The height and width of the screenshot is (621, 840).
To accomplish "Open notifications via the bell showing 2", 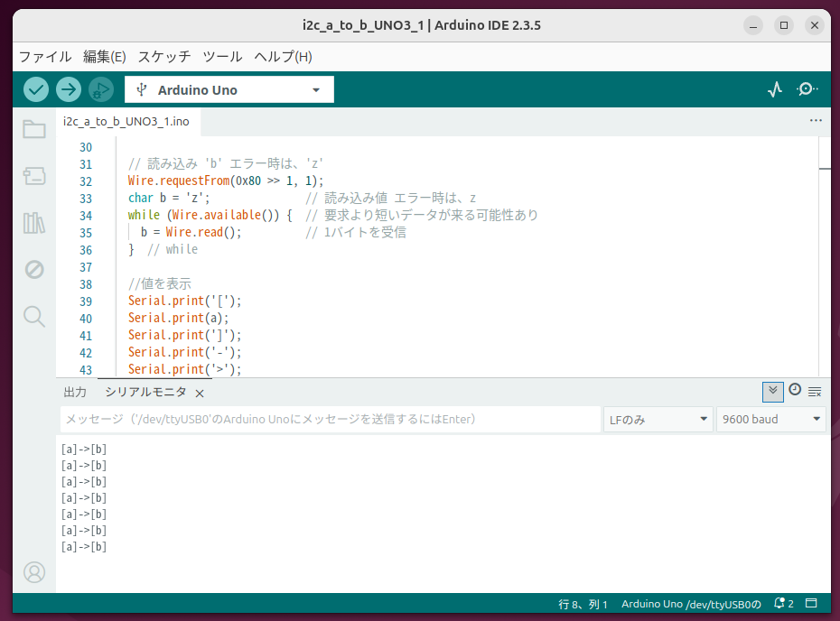I will click(x=780, y=604).
